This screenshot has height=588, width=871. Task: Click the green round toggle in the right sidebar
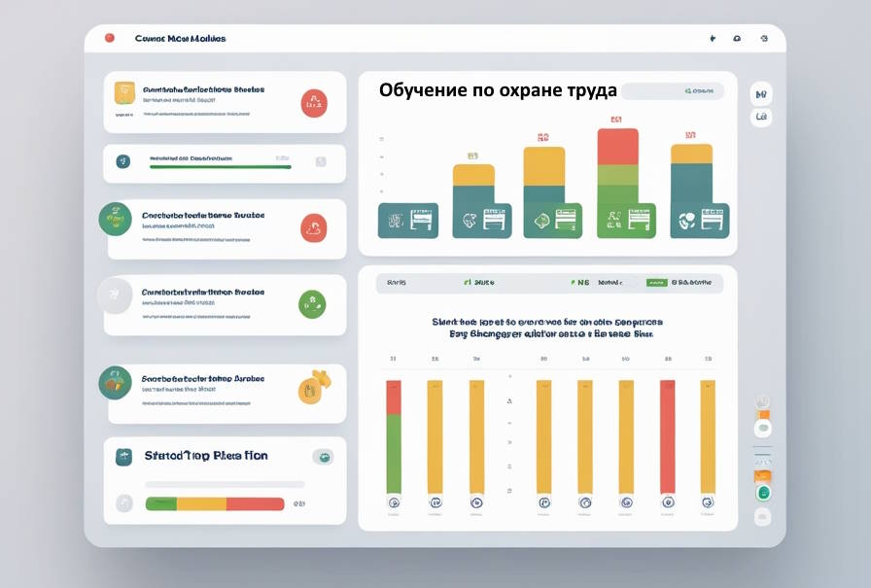pos(764,493)
